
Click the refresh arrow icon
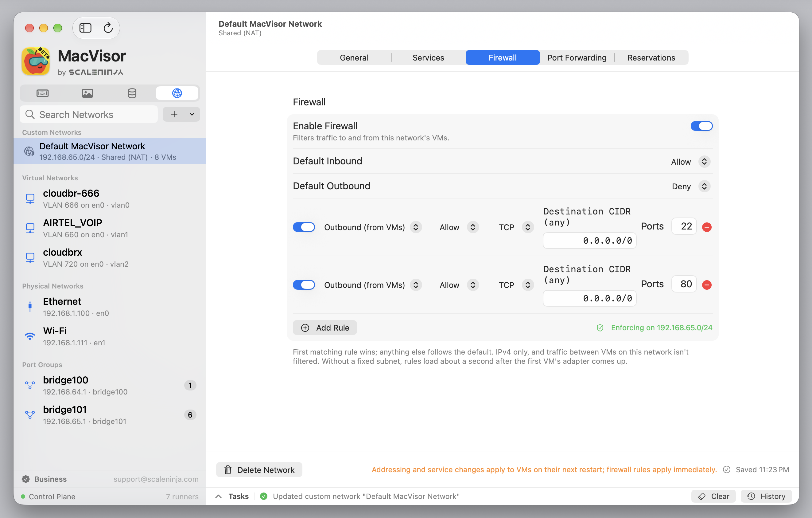click(108, 28)
